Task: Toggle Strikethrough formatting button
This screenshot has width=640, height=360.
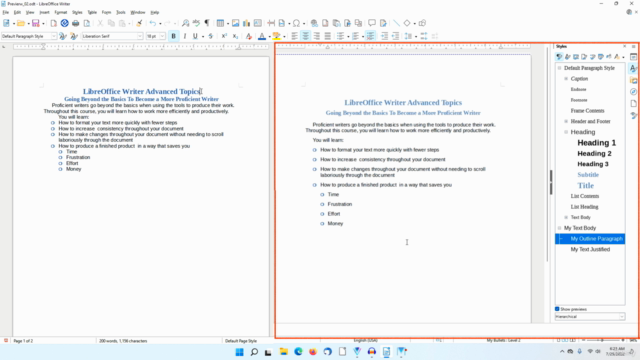Action: point(211,36)
